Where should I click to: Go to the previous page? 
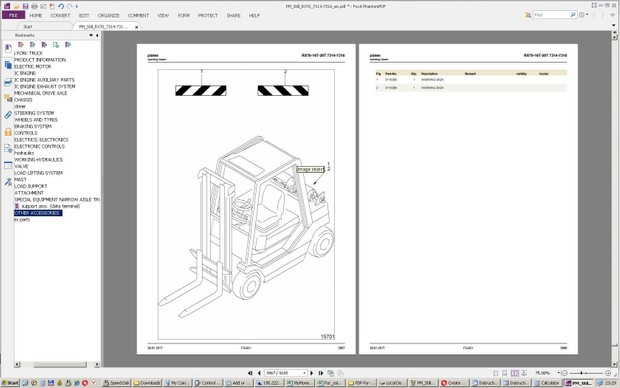pyautogui.click(x=259, y=373)
